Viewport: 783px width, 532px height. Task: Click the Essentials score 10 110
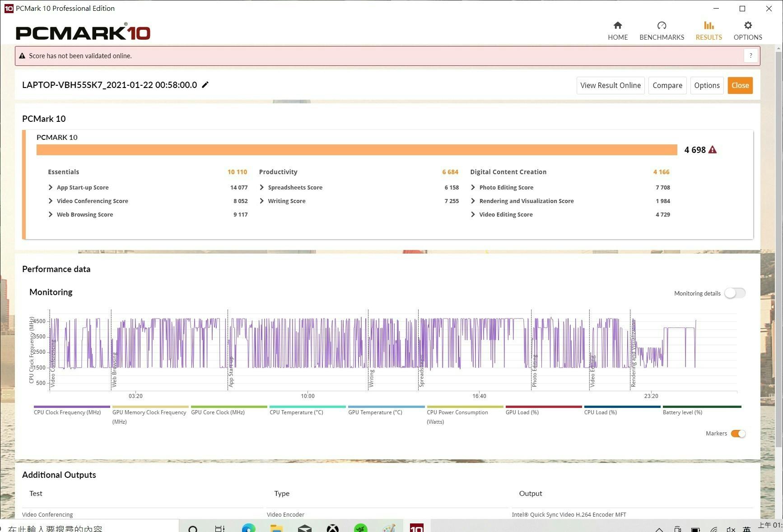237,172
